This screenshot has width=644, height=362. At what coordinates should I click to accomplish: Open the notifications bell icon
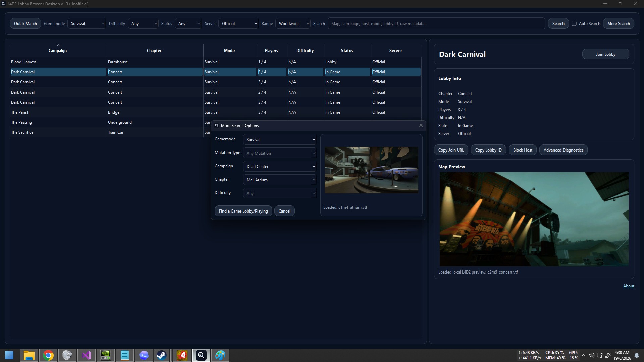click(x=637, y=355)
